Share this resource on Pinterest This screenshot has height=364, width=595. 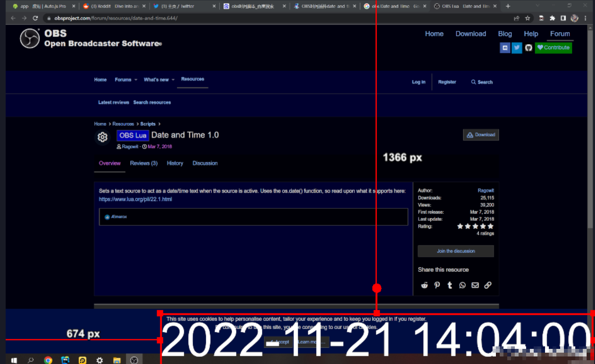[x=437, y=285]
